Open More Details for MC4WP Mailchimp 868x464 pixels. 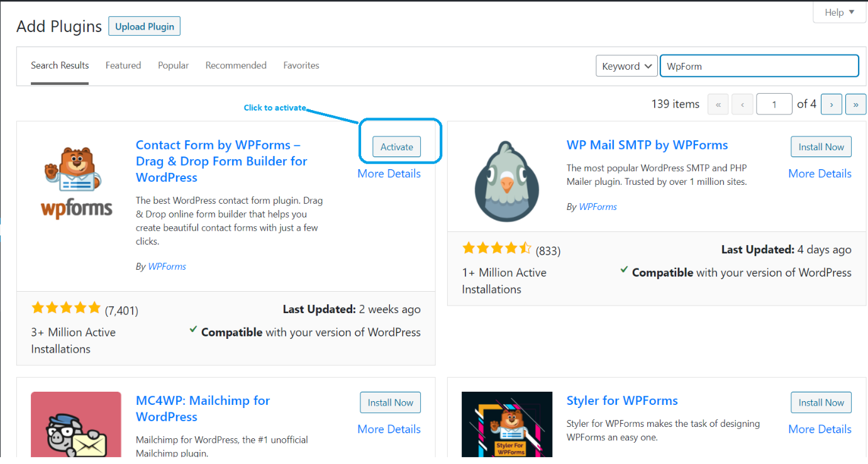(x=389, y=429)
